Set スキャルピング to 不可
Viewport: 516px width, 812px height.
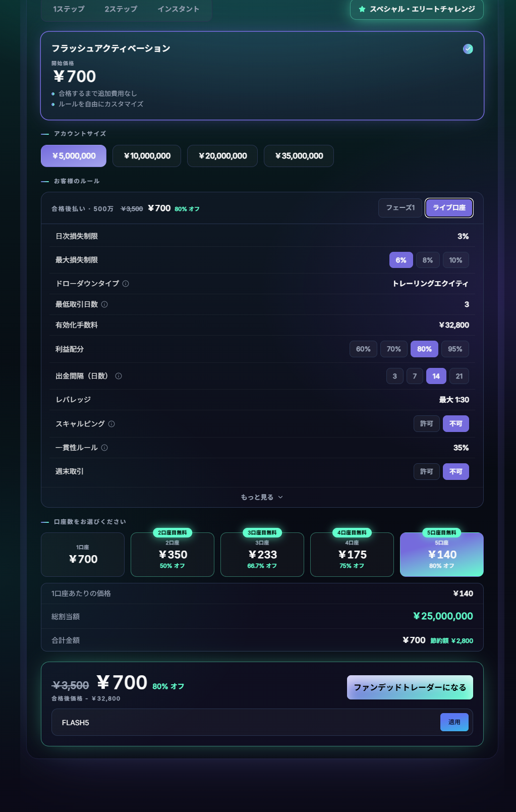point(456,424)
